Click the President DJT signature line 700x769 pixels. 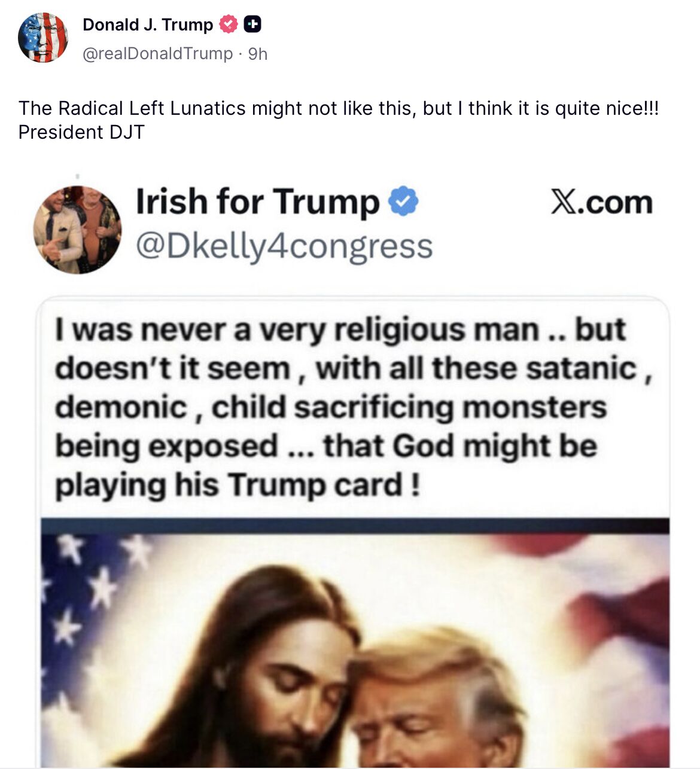(81, 132)
